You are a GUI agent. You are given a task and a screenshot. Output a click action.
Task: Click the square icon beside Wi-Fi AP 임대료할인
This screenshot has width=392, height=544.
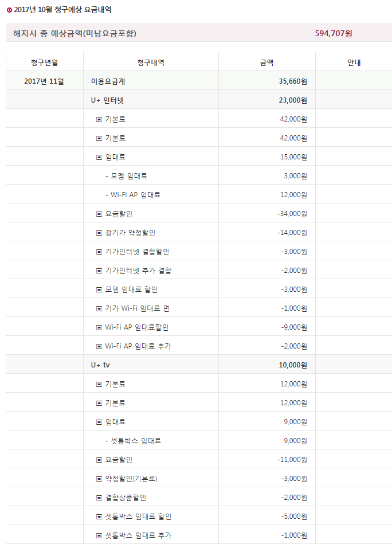[99, 327]
